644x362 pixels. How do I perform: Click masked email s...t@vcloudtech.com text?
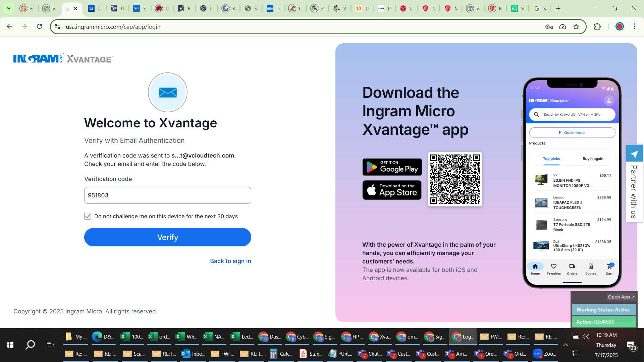(203, 156)
